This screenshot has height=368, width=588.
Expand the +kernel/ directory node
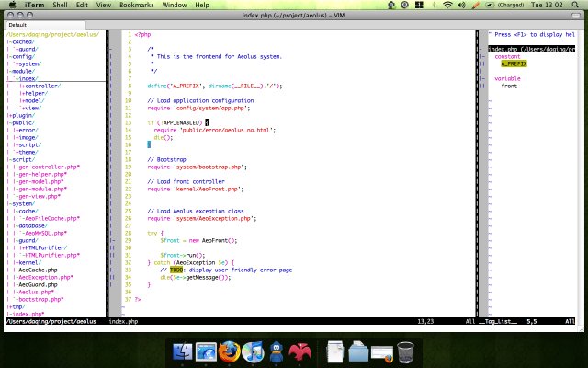28,262
